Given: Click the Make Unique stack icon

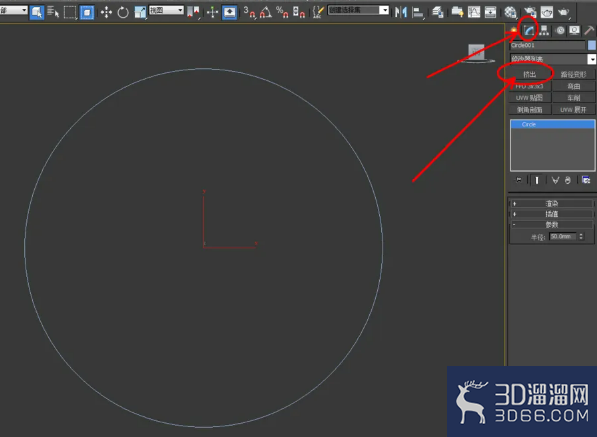Looking at the screenshot, I should click(x=555, y=180).
